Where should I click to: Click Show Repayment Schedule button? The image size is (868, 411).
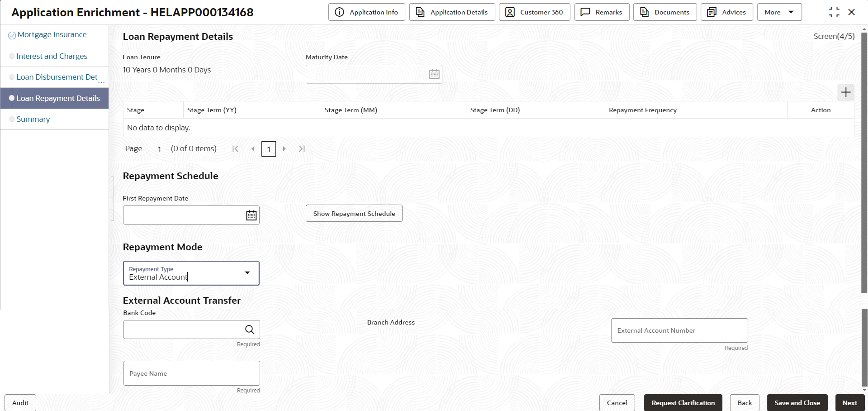pos(354,214)
